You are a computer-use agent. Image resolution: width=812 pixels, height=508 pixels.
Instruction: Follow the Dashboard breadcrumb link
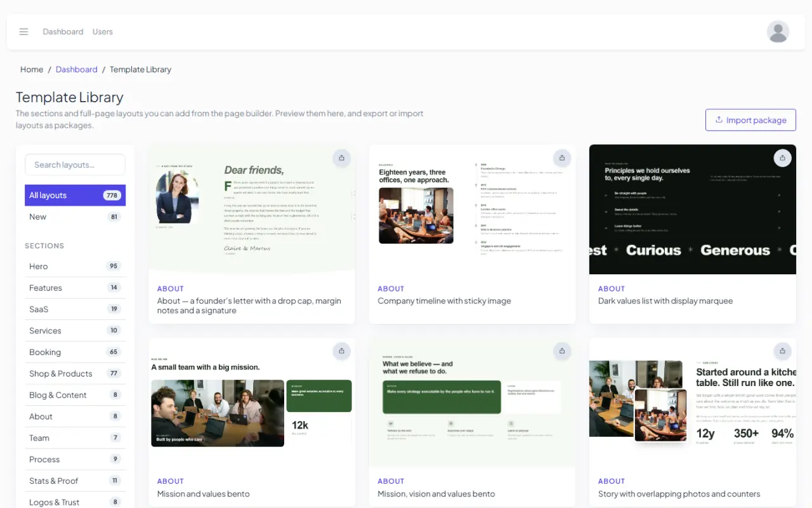(x=76, y=69)
